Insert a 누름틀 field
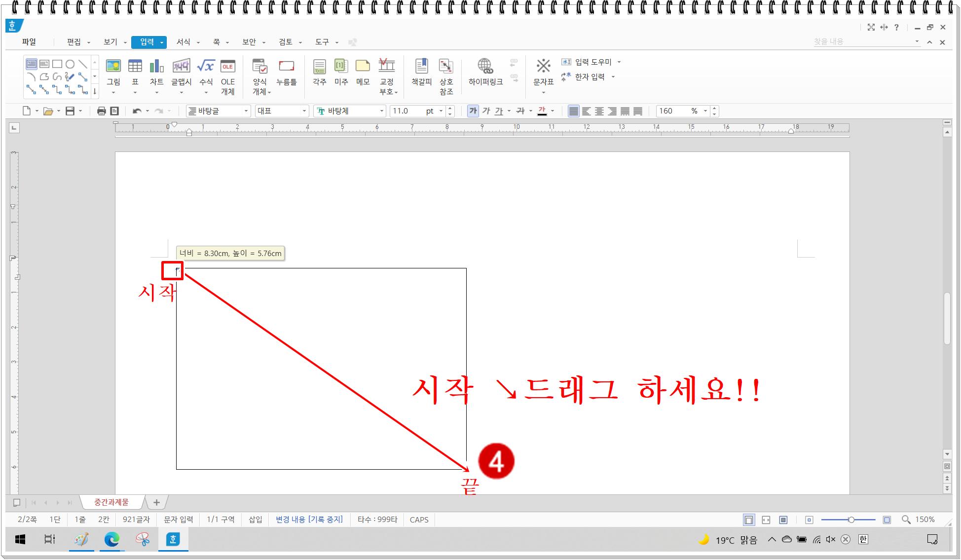Screen dimensions: 961x560 pos(287,72)
